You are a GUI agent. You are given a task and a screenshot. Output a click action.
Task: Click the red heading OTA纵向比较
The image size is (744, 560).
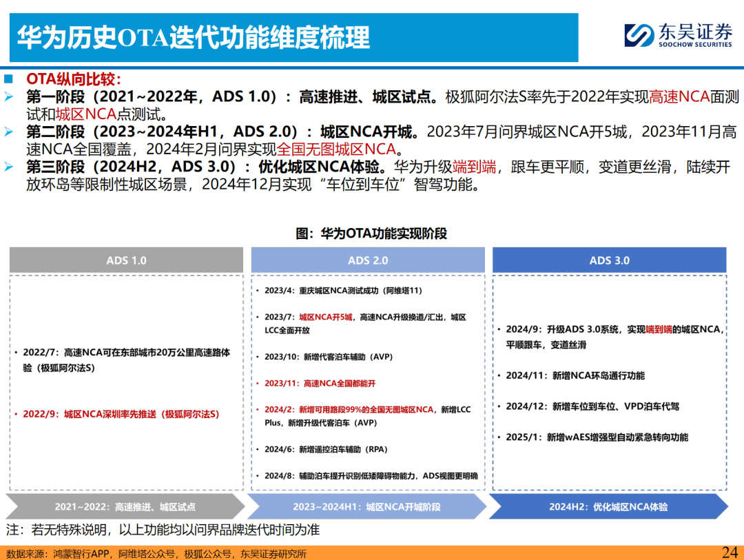(74, 79)
